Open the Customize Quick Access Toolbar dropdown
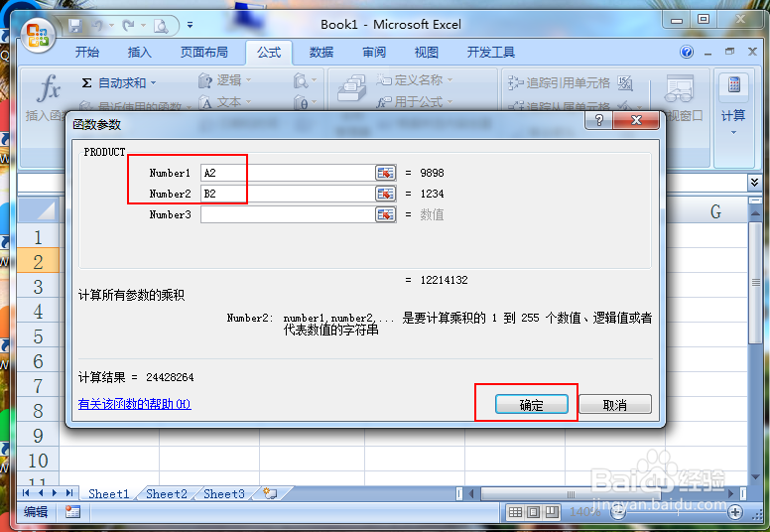The height and width of the screenshot is (532, 770). [x=191, y=25]
